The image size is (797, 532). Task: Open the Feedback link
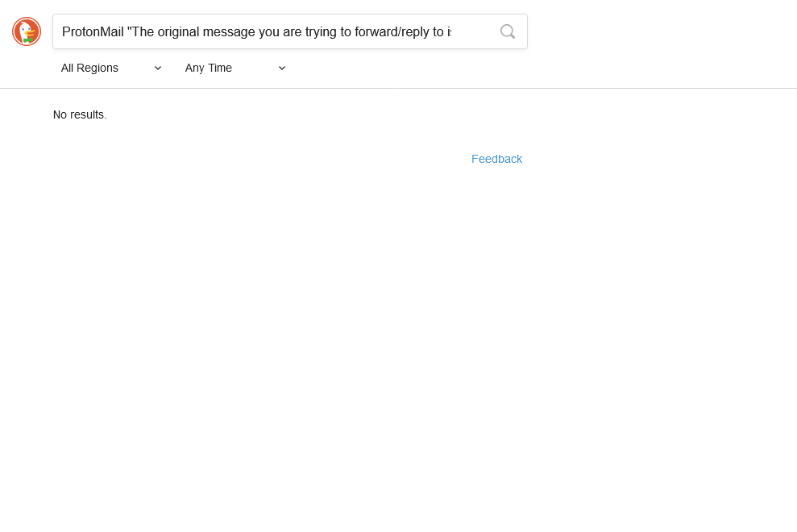tap(496, 159)
